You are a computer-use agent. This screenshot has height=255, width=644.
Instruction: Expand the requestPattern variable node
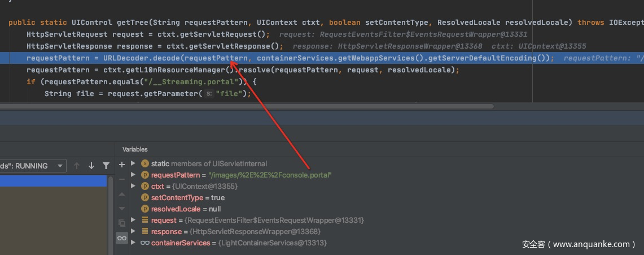(x=133, y=175)
